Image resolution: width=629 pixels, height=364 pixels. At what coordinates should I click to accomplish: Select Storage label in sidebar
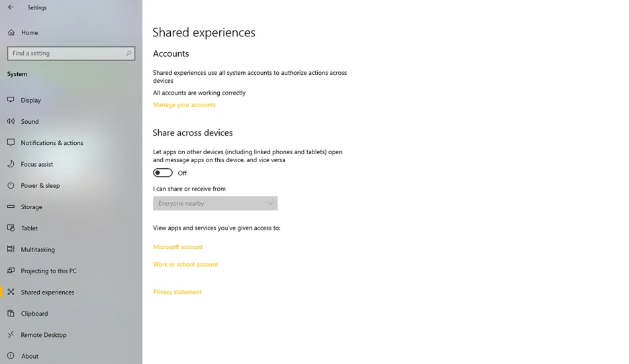(x=31, y=207)
